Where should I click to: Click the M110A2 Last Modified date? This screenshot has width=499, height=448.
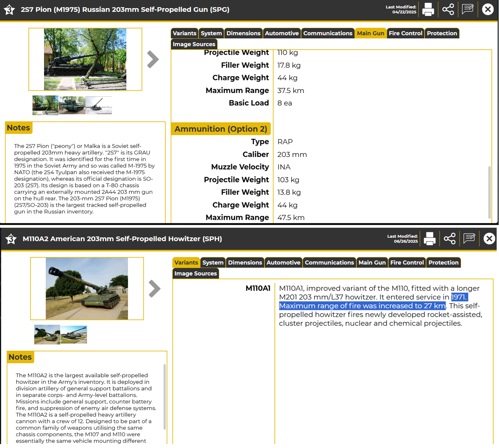click(406, 241)
